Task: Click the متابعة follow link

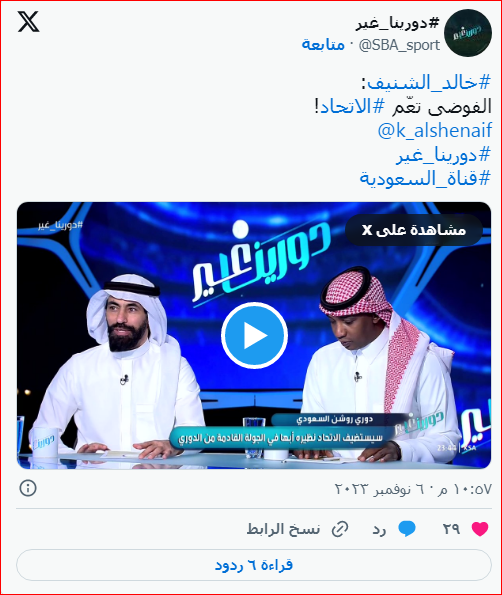Action: (x=323, y=45)
